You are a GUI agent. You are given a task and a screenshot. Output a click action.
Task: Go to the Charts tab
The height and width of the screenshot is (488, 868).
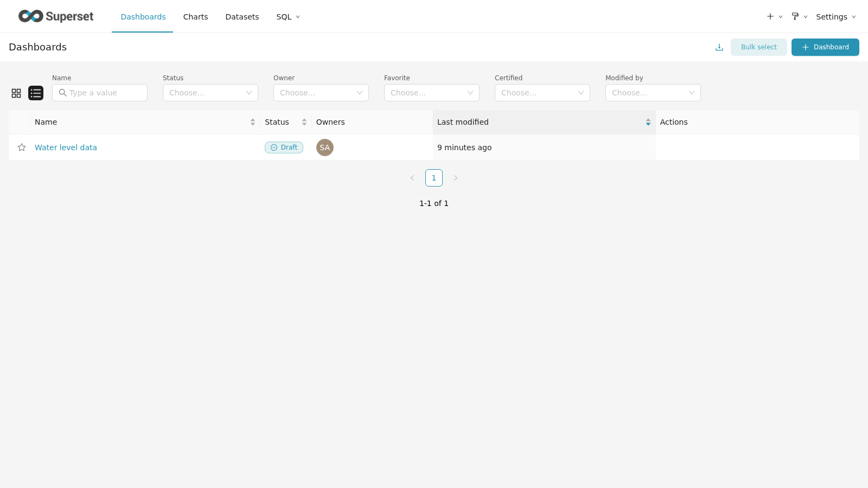pyautogui.click(x=195, y=17)
